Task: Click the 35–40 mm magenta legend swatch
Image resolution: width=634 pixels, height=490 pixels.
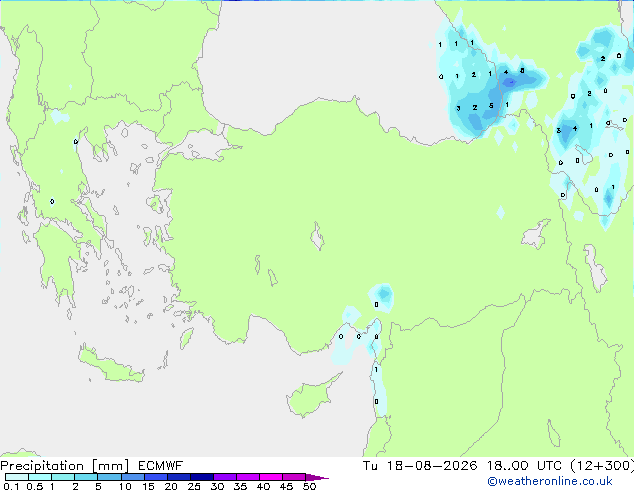Action: (247, 477)
